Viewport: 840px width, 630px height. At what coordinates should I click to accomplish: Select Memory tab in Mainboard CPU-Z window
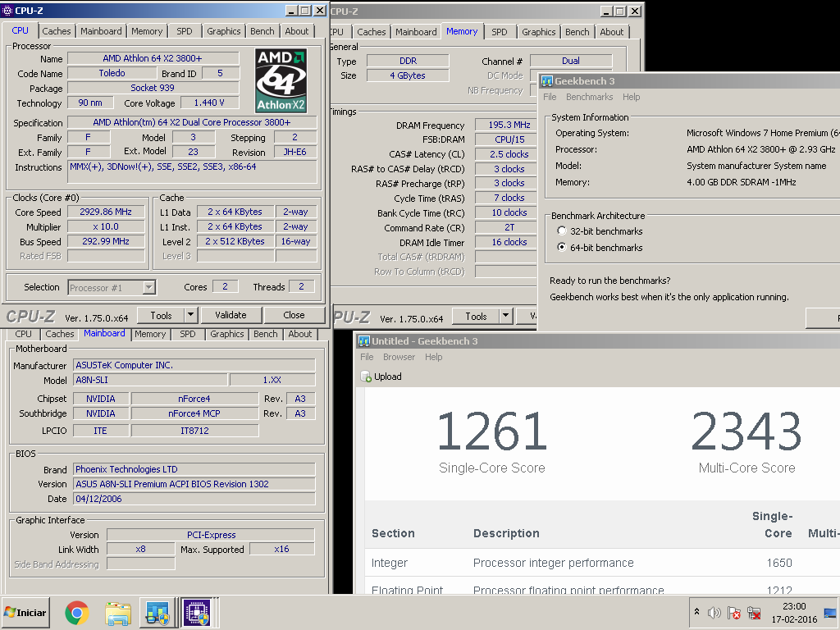point(150,334)
